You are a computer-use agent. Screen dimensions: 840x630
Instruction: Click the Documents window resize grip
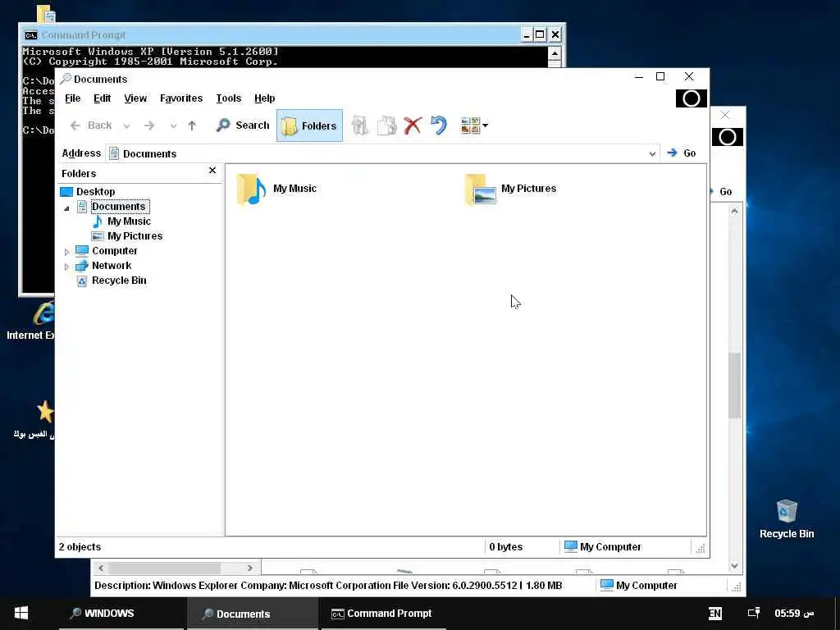(x=701, y=548)
